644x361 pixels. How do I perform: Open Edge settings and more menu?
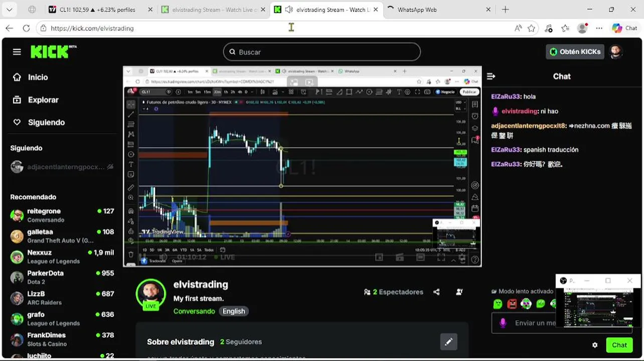(x=599, y=28)
